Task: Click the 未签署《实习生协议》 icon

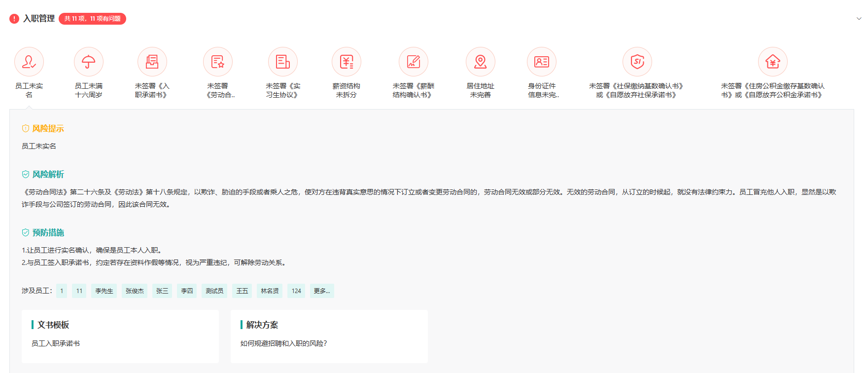Action: click(x=283, y=62)
